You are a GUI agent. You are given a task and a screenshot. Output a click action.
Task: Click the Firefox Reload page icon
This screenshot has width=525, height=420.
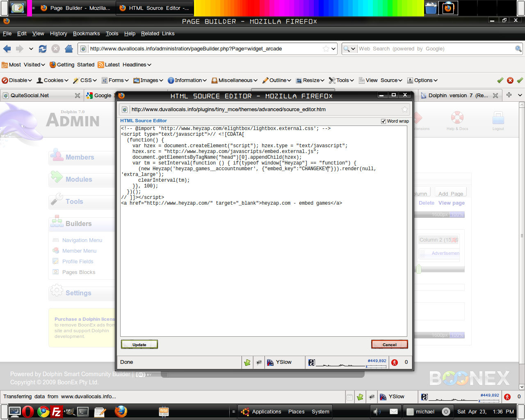[x=43, y=49]
